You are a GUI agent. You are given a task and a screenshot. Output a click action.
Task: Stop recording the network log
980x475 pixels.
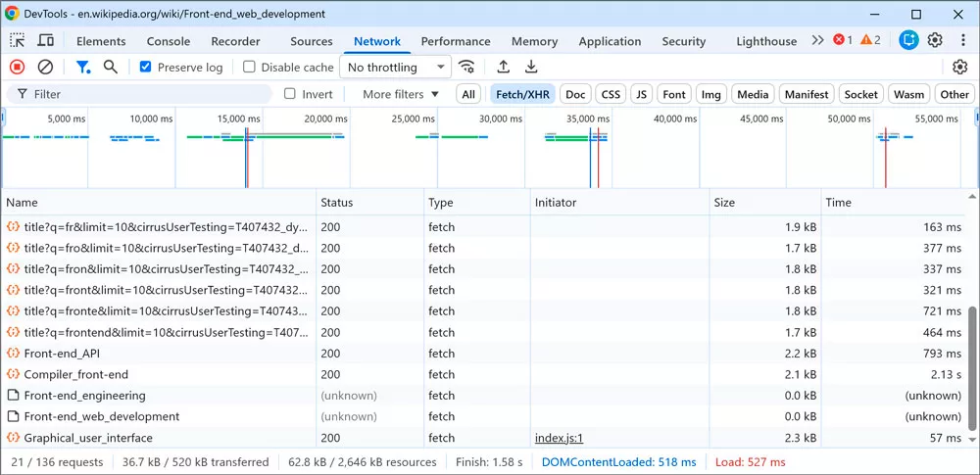point(18,67)
